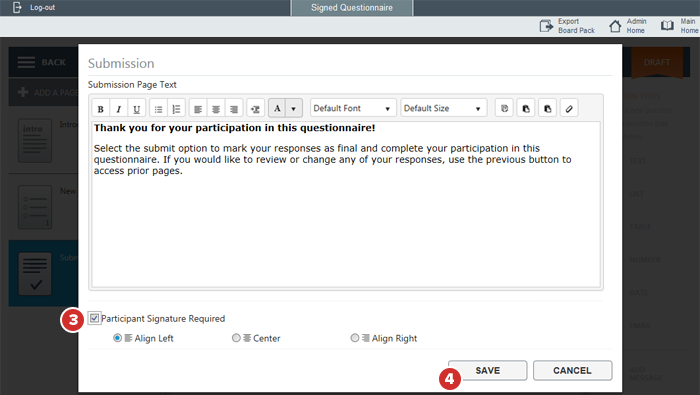The width and height of the screenshot is (700, 395).
Task: Click the font color A button
Action: point(277,108)
